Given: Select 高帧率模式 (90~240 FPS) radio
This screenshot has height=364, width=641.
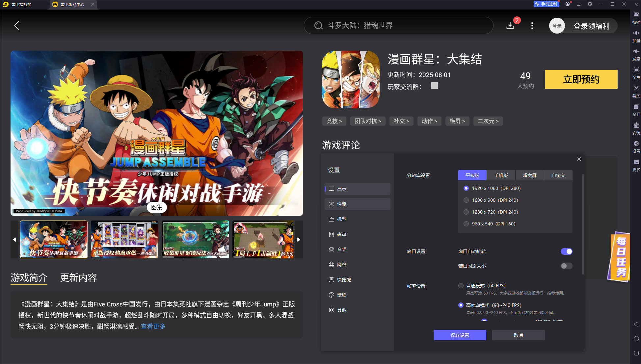Looking at the screenshot, I should click(x=461, y=305).
